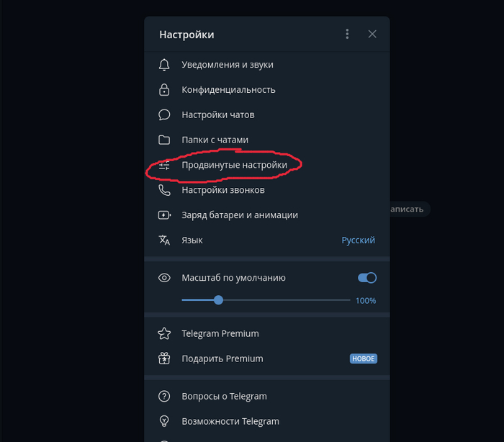Close the settings dialog
The image size is (504, 442).
(x=372, y=34)
